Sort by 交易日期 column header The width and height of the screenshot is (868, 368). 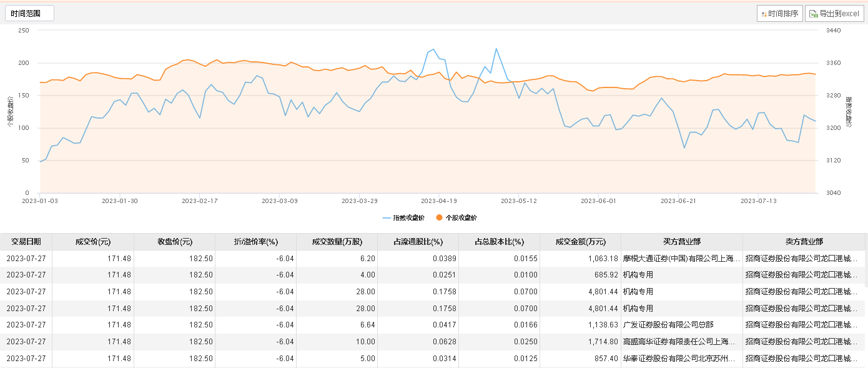(26, 242)
